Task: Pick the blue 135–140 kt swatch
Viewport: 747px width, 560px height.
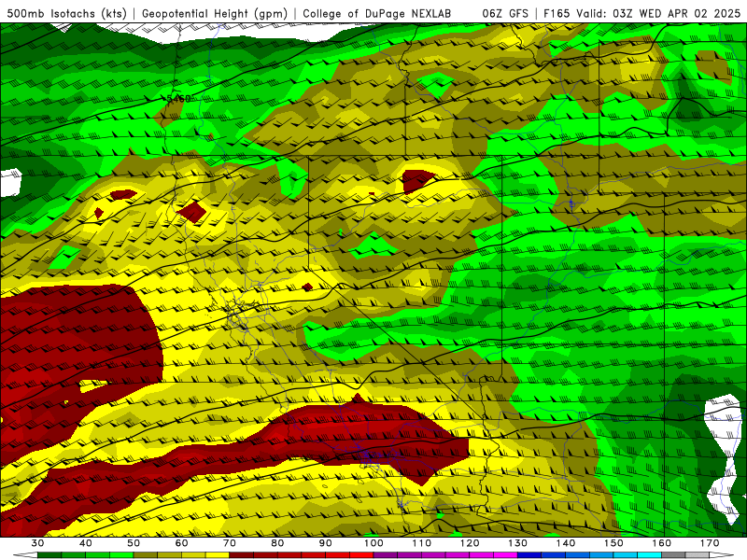Action: point(554,555)
